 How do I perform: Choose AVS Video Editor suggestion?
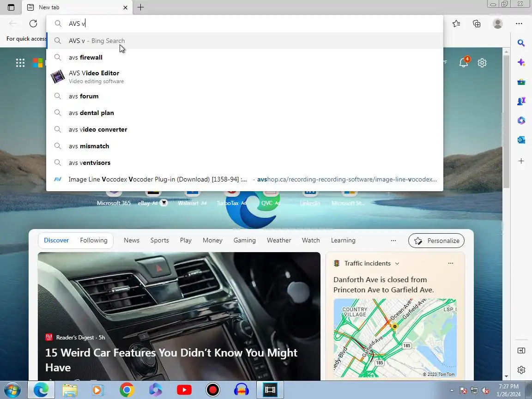[x=244, y=77]
